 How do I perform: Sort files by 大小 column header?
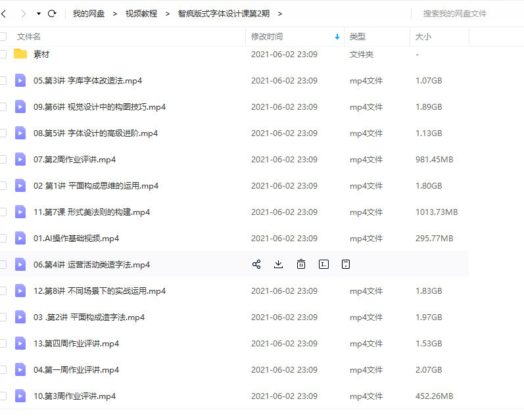coord(423,37)
